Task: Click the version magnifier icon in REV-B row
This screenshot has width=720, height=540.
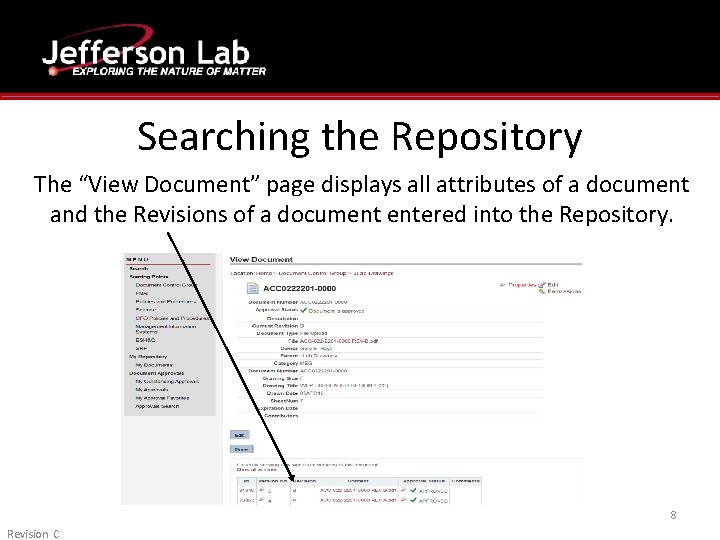Action: [x=262, y=490]
